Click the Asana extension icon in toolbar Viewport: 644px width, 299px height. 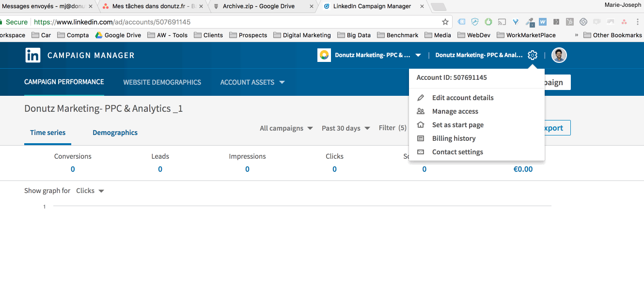[x=624, y=22]
